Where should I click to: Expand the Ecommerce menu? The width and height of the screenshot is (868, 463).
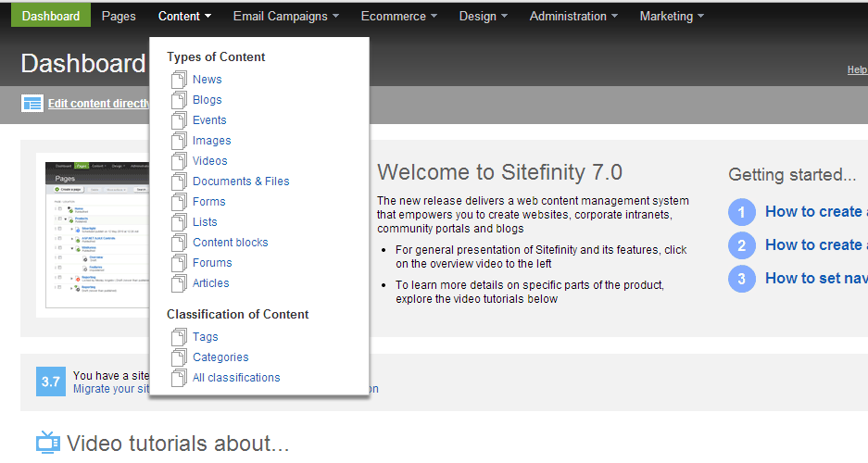pyautogui.click(x=398, y=16)
